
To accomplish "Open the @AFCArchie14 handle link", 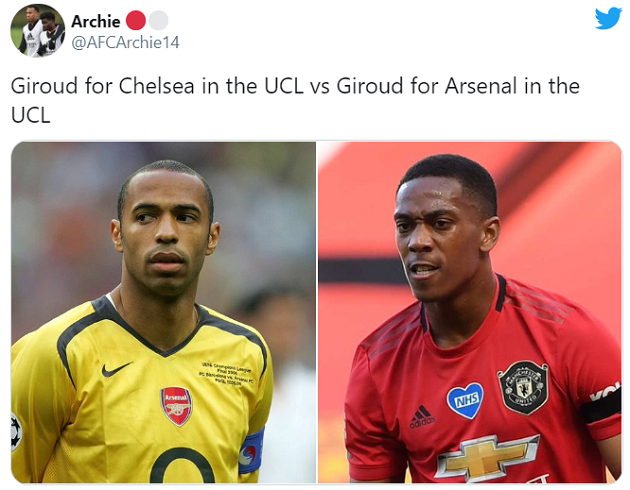I will 122,41.
